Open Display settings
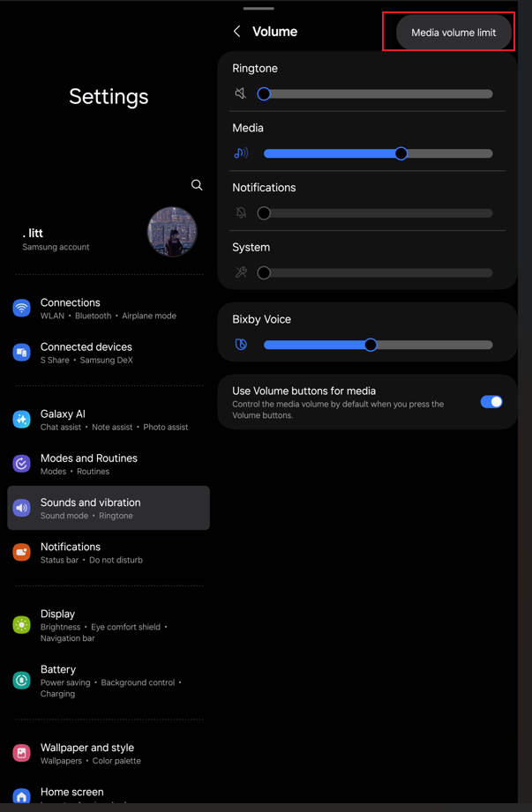Screen dimensions: 532x812 pyautogui.click(x=109, y=625)
